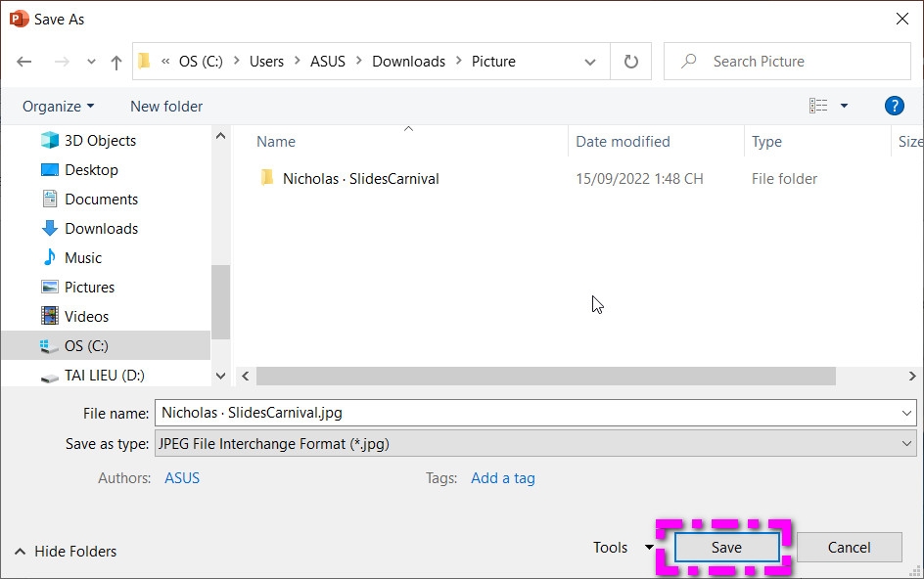Go up one folder level

click(x=116, y=62)
